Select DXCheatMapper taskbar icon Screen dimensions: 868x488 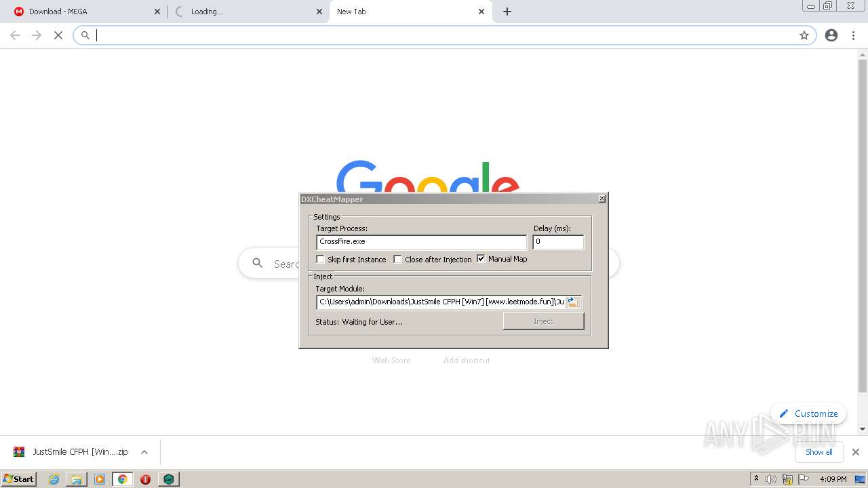tap(168, 479)
